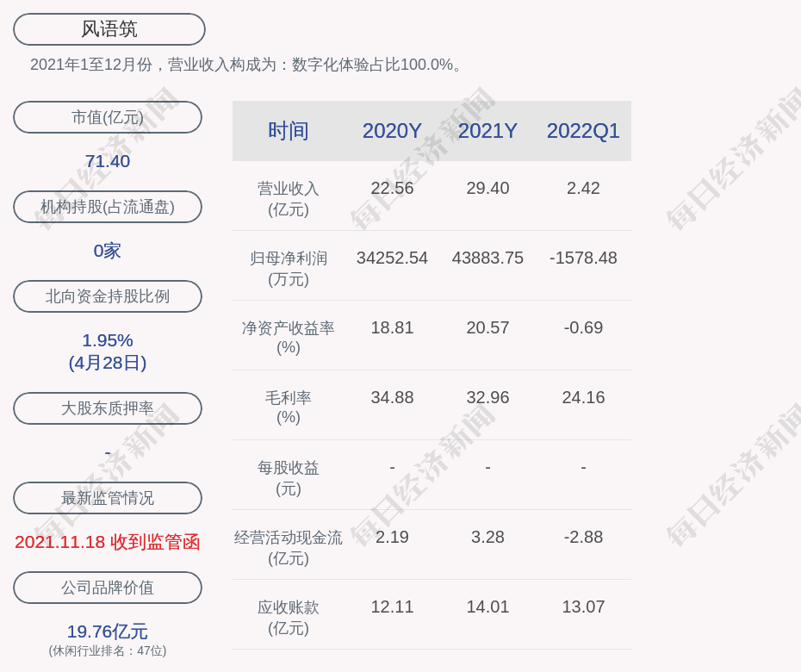This screenshot has height=672, width=801.
Task: Click the 市值(亿元) label pill
Action: (108, 117)
